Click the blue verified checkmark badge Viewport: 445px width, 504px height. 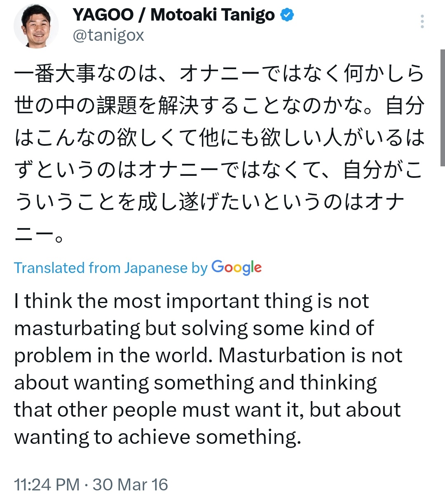tap(287, 15)
